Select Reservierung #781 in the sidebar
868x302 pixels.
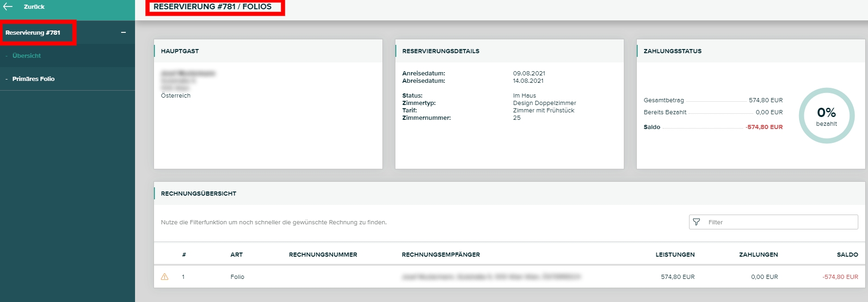pos(33,32)
